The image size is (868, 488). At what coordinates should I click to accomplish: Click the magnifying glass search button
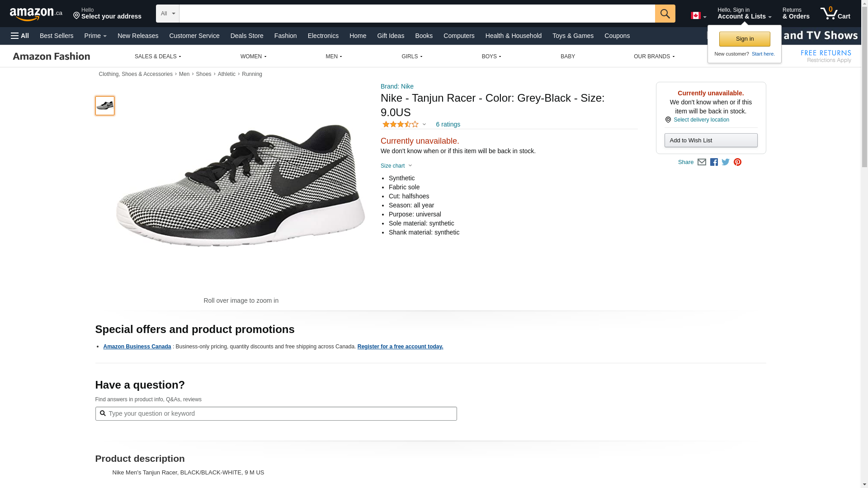click(x=665, y=14)
